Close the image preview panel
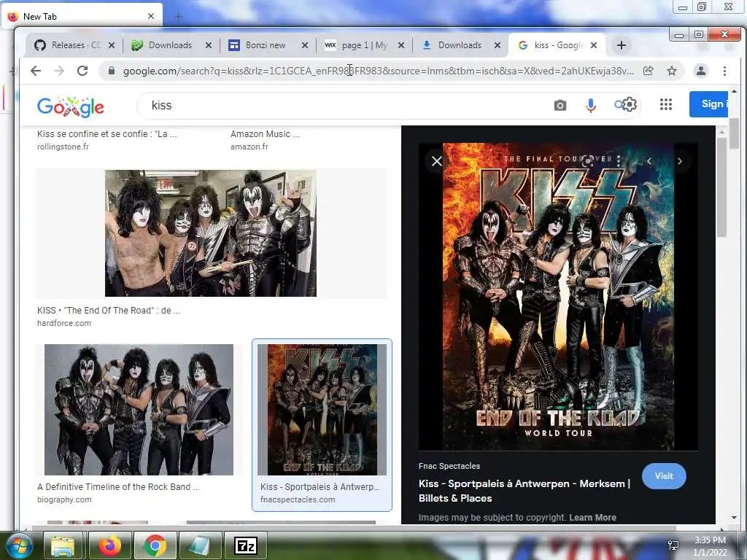Image resolution: width=747 pixels, height=560 pixels. [437, 161]
